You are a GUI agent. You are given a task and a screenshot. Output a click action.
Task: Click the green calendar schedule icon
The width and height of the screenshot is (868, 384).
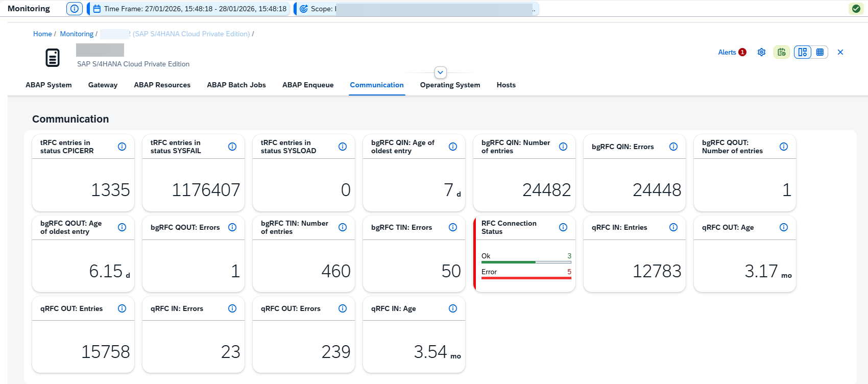pyautogui.click(x=781, y=52)
